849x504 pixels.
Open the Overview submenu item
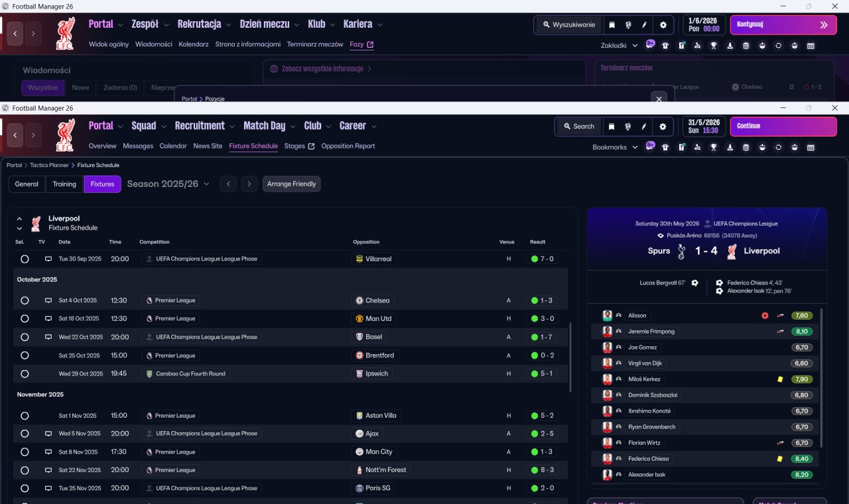[102, 146]
